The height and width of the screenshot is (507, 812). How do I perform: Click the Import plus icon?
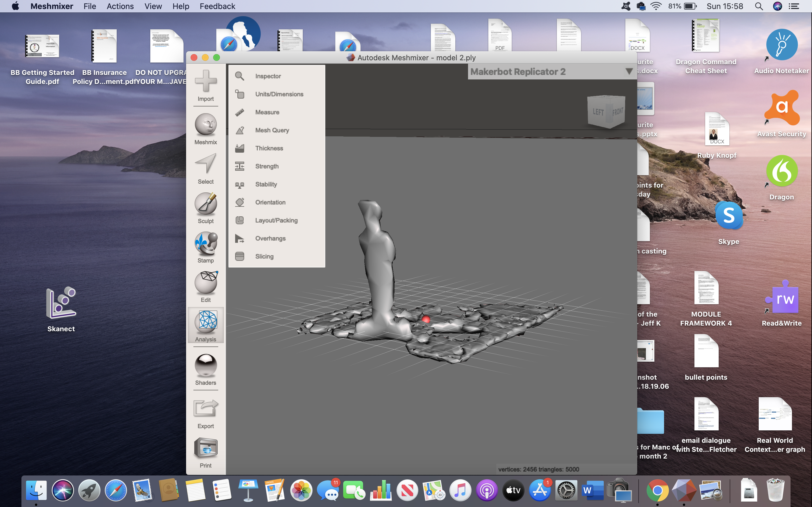205,81
